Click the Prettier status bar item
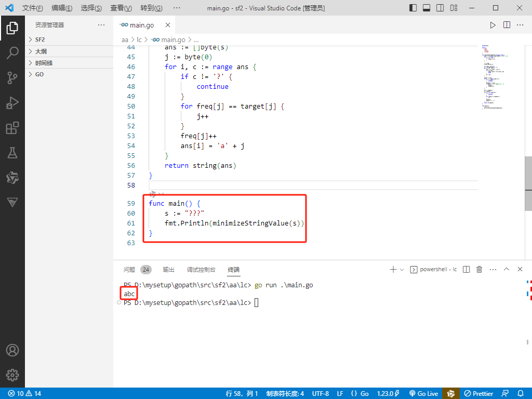The width and height of the screenshot is (532, 399). pos(478,394)
